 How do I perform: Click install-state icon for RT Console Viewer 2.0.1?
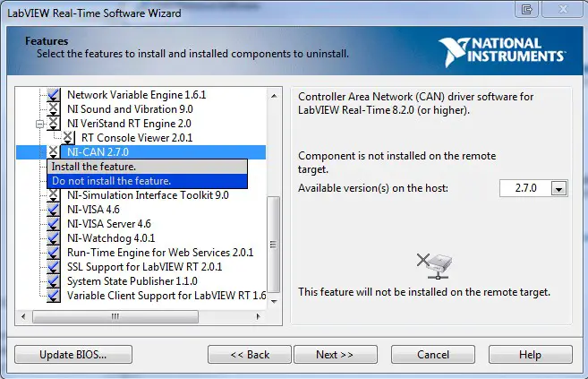pos(68,138)
